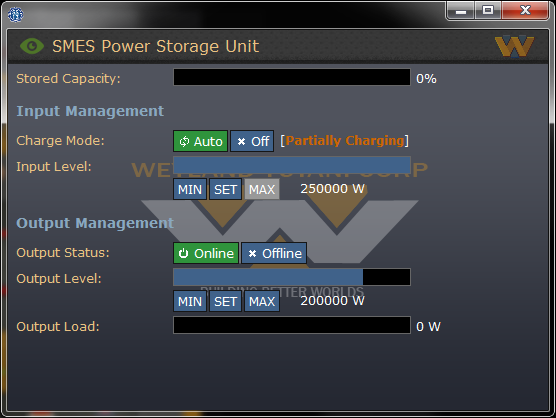This screenshot has width=556, height=418.
Task: Set Output Status to Online
Action: coord(206,253)
